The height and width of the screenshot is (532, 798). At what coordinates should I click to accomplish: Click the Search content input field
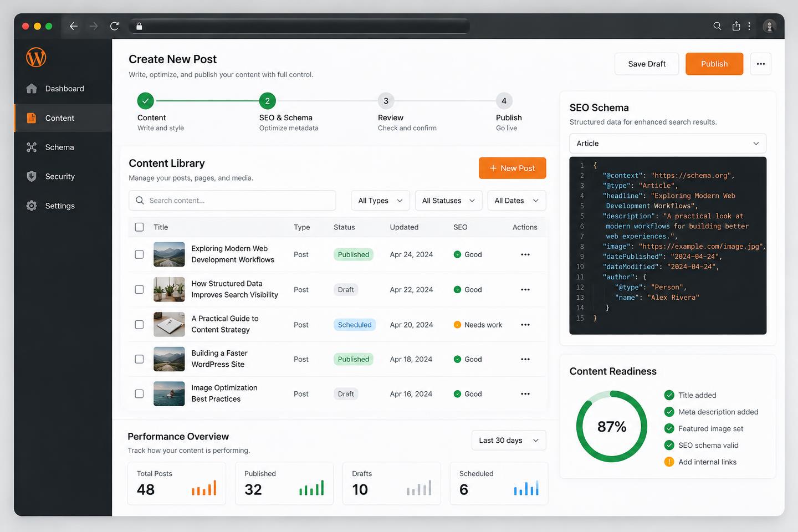(232, 201)
